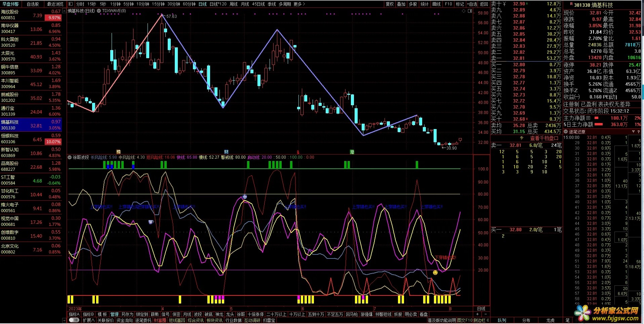
Task: Click the 财 marker below the chart
Action: 226,152
